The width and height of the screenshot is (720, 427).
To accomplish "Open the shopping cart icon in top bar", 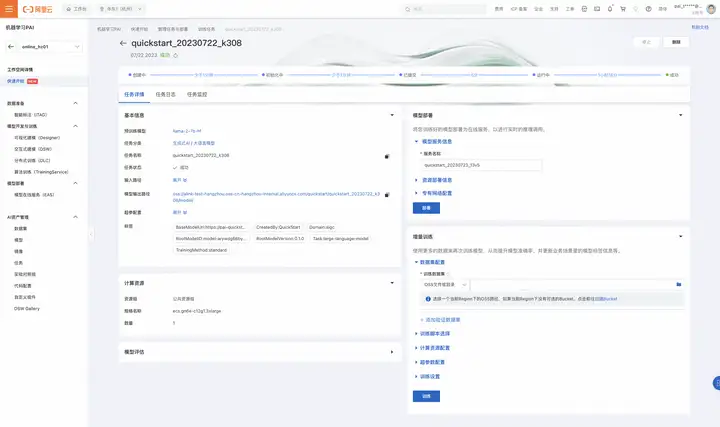I will coord(623,9).
